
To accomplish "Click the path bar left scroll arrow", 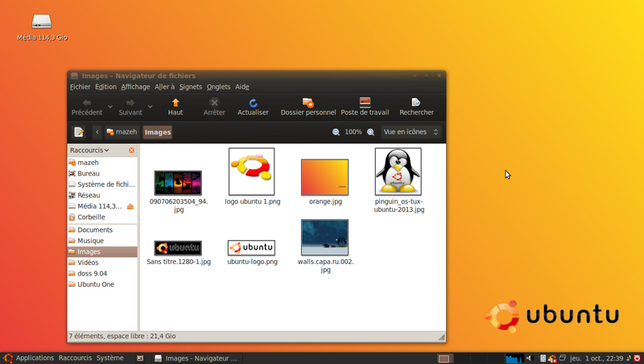I will pyautogui.click(x=97, y=132).
